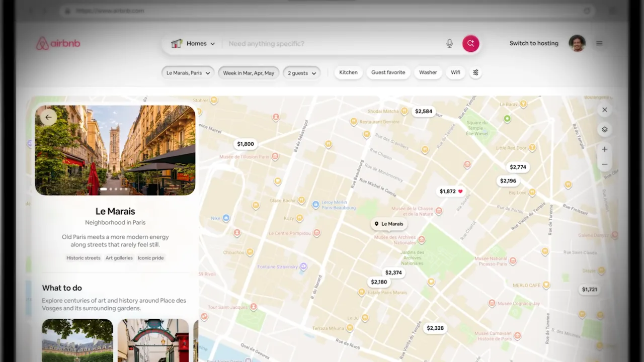Screen dimensions: 644x362
Task: Click the Airbnb logo
Action: click(58, 44)
